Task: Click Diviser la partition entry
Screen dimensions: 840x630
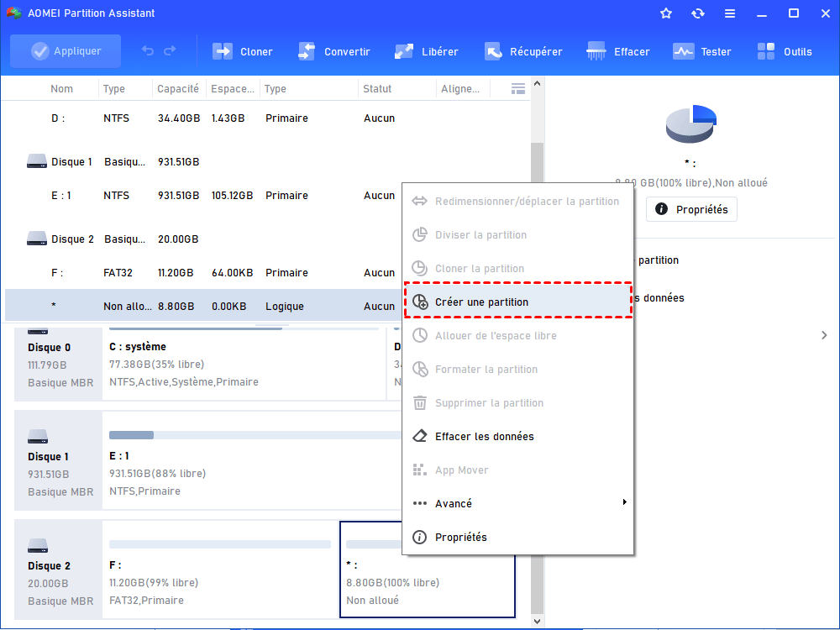Action: click(518, 234)
